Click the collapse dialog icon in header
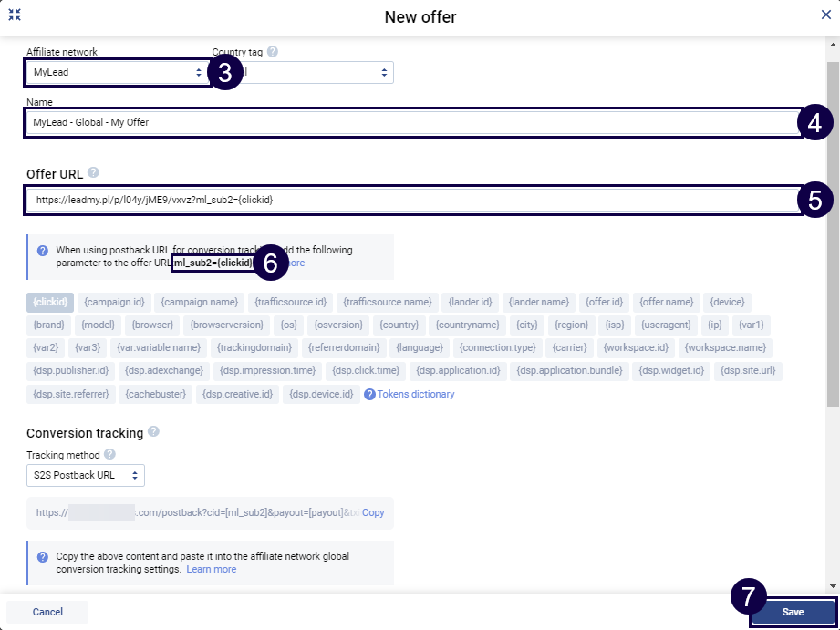Screen dimensions: 840x630 tap(15, 15)
